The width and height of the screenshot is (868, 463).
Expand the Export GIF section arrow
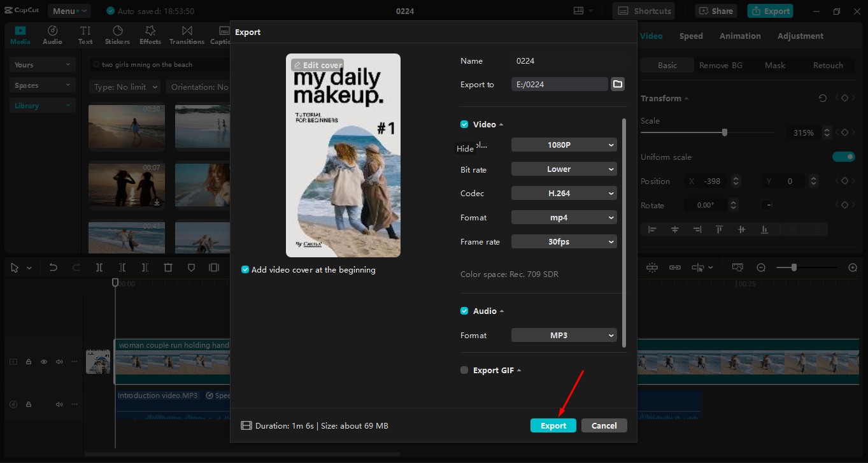point(519,370)
